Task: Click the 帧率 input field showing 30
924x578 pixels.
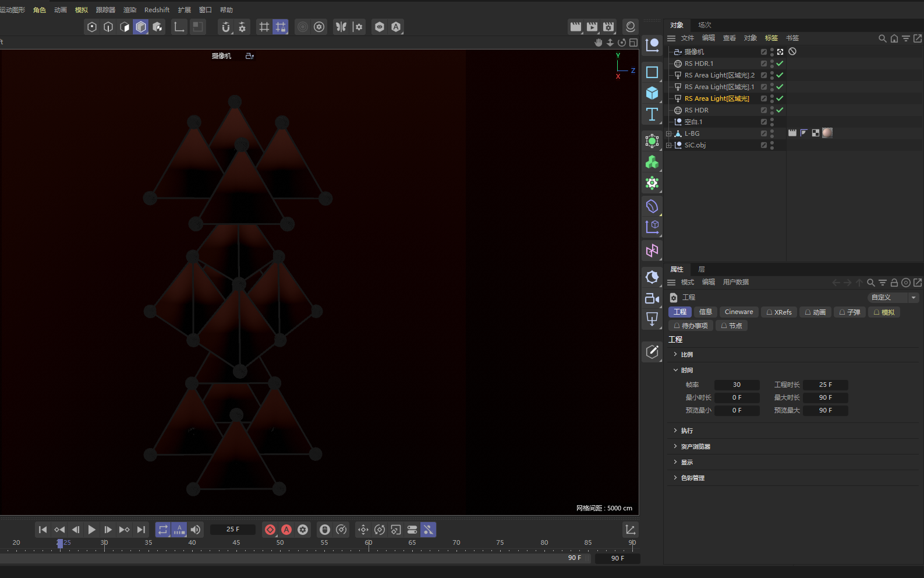Action: click(737, 385)
